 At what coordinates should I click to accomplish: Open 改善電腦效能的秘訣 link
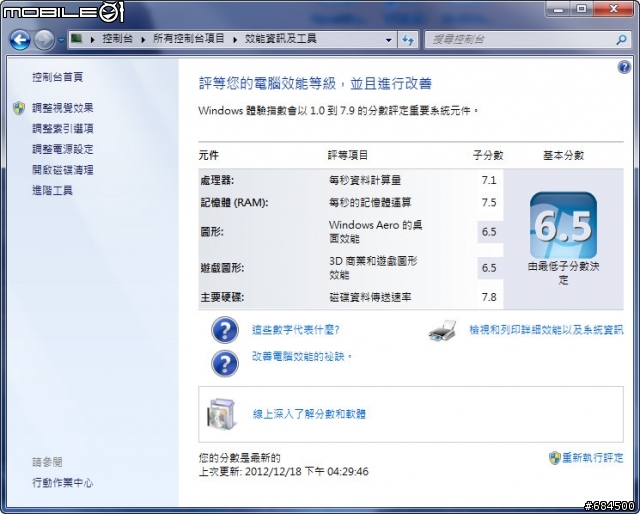[302, 356]
